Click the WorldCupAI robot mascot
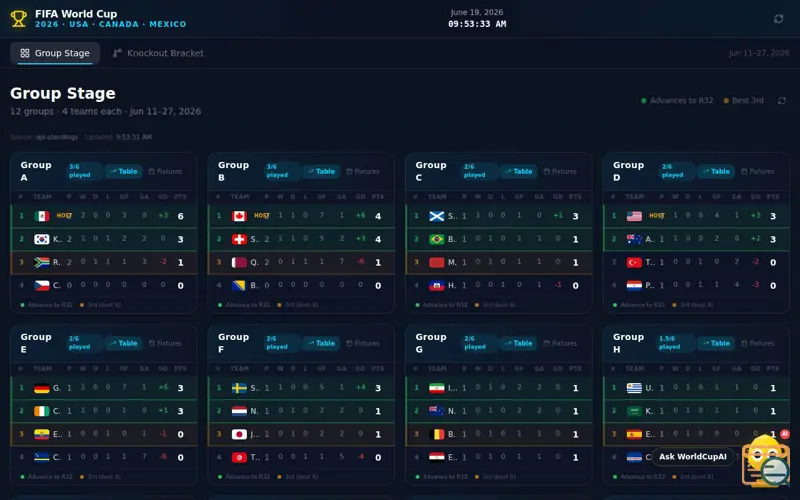The image size is (800, 500). pyautogui.click(x=766, y=462)
